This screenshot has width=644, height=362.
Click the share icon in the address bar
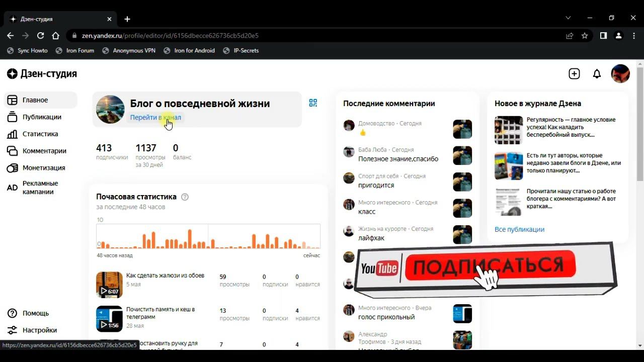pos(570,36)
